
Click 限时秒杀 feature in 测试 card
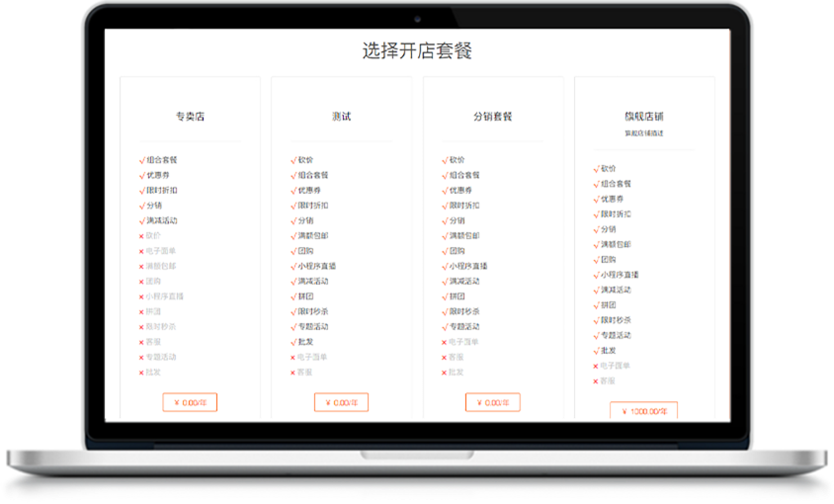313,311
